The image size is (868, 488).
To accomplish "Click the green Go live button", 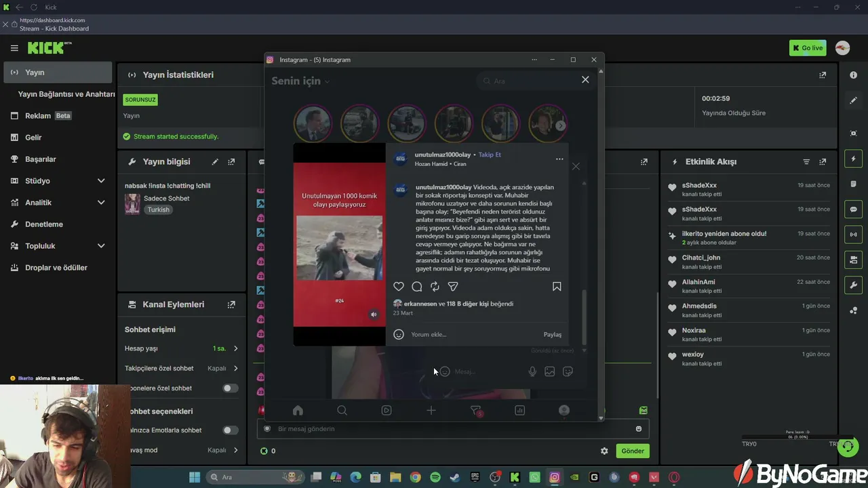I will [x=808, y=48].
